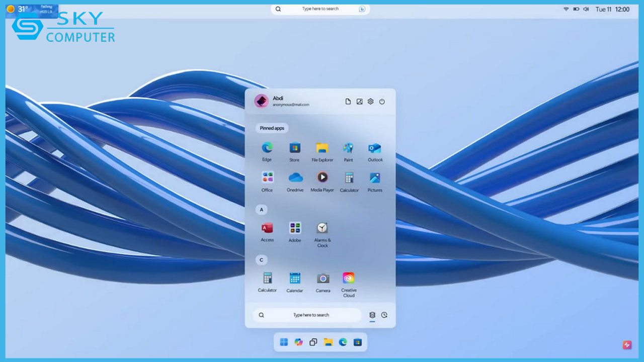Open the power options icon
The height and width of the screenshot is (362, 644).
(382, 101)
